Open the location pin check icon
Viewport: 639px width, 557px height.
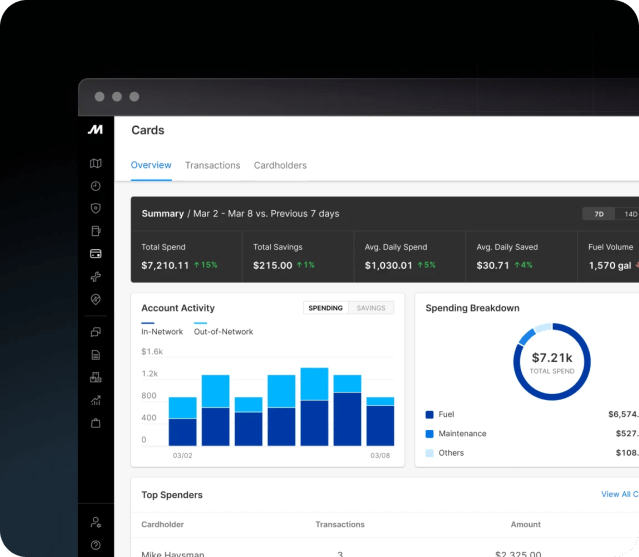coord(96,299)
